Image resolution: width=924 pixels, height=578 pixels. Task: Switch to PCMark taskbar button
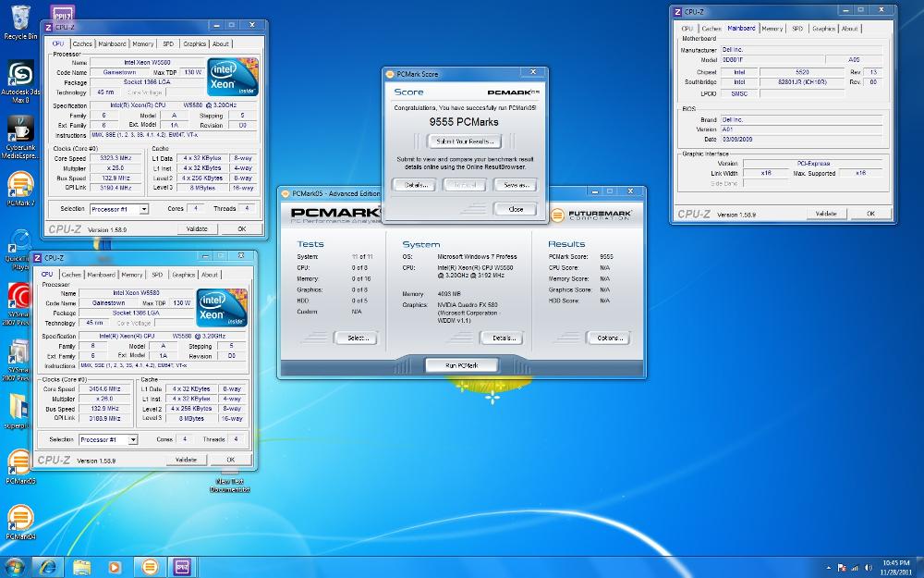tap(150, 568)
